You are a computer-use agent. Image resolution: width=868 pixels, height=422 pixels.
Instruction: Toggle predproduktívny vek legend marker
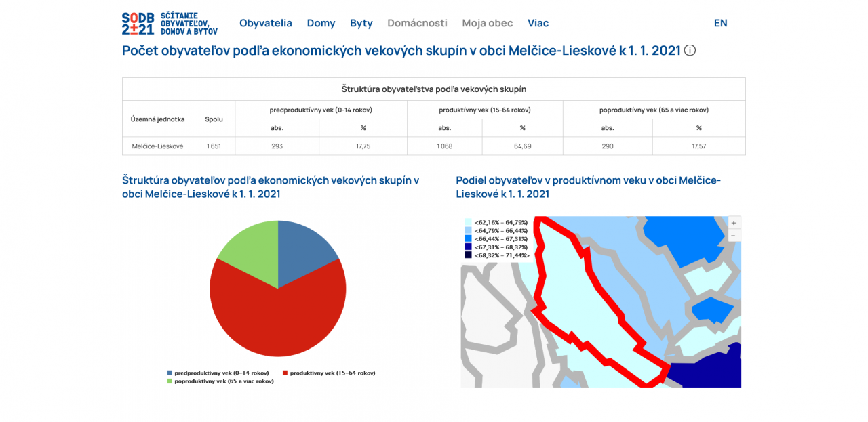click(170, 373)
